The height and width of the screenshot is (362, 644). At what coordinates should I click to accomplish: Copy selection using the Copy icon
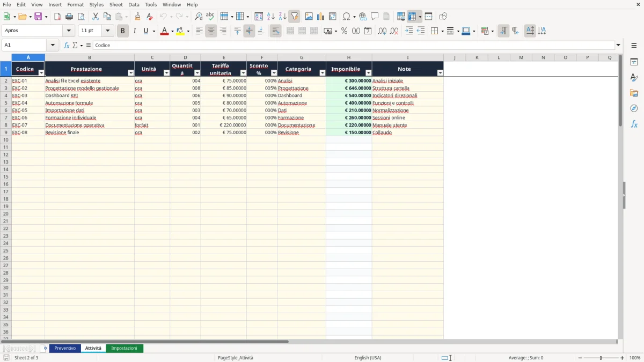[107, 17]
